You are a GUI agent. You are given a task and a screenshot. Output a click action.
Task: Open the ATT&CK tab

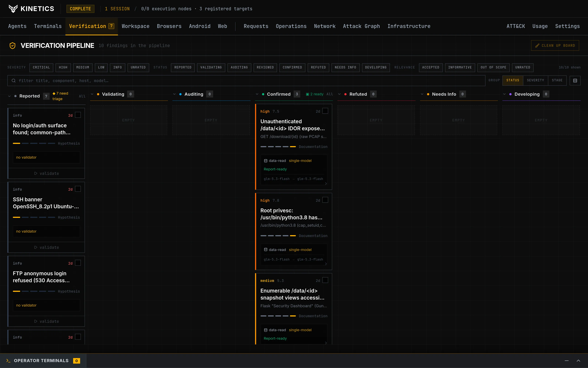coord(516,26)
